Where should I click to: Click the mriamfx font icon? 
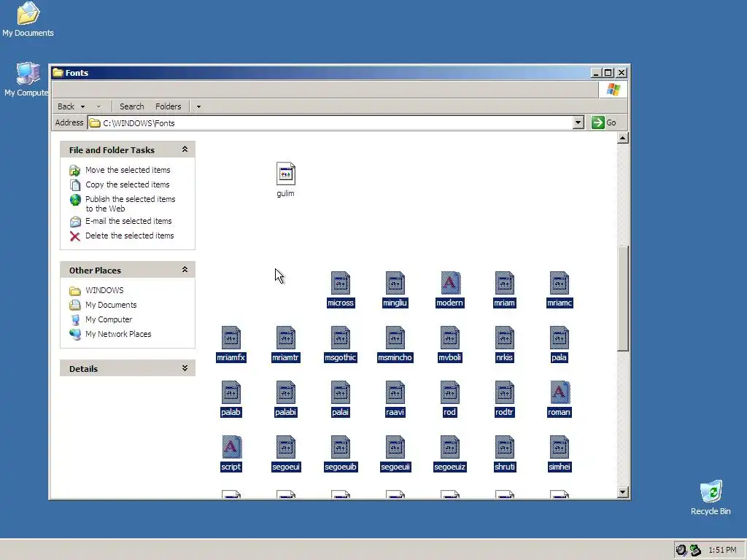tap(231, 338)
